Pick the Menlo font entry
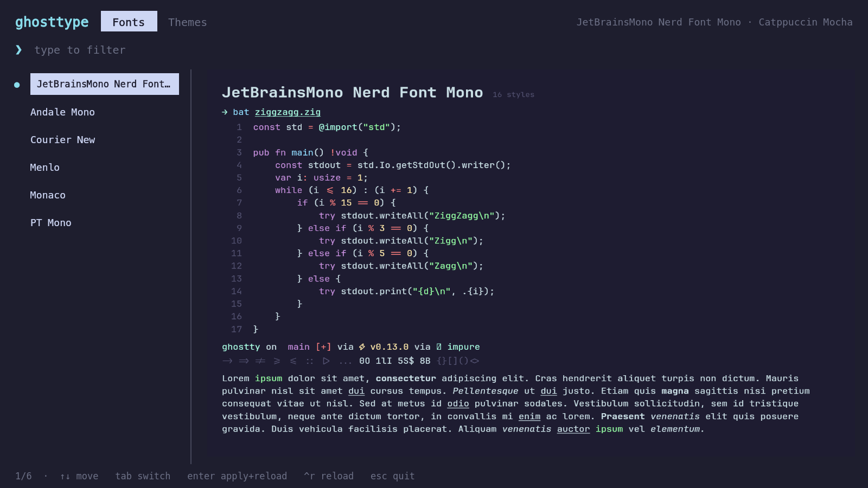This screenshot has height=488, width=868. pyautogui.click(x=45, y=167)
